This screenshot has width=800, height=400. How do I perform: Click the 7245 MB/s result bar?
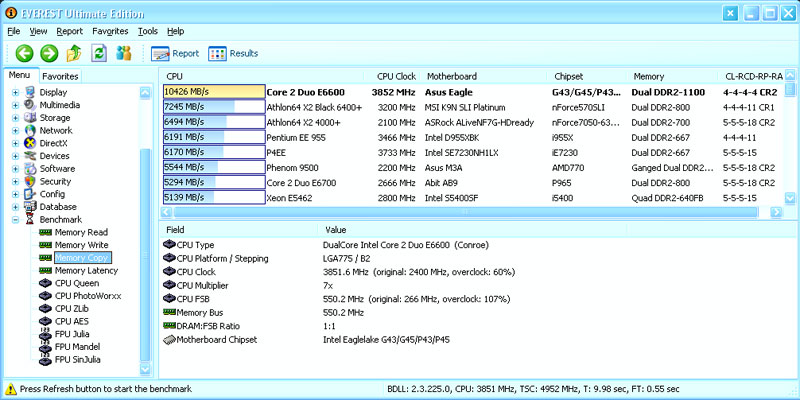click(214, 107)
